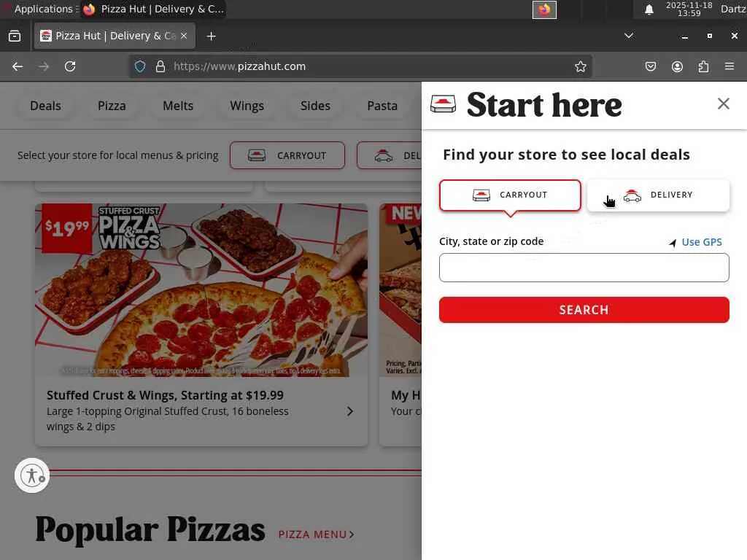Reload the Pizza Hut page

coord(70,66)
